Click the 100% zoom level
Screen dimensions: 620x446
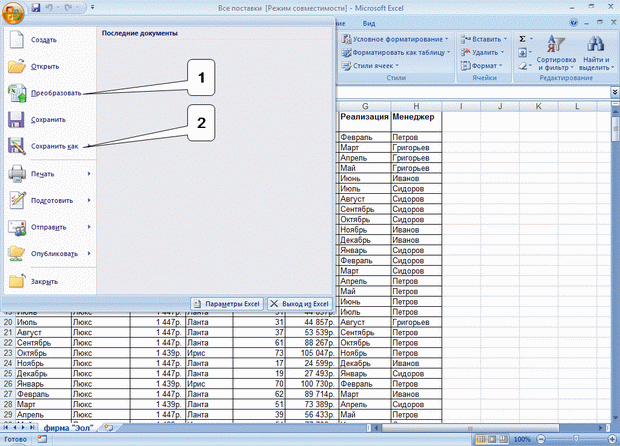[522, 439]
